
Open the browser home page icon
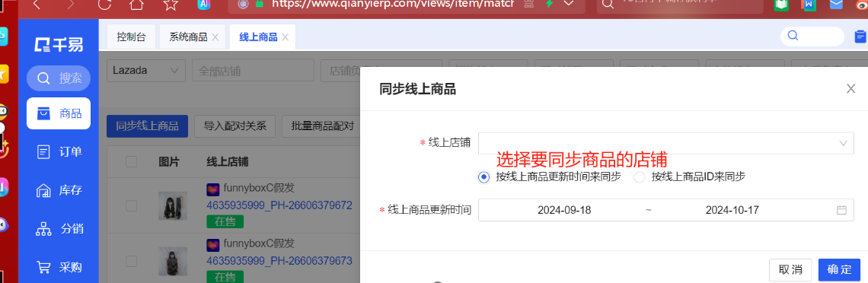pos(137,5)
